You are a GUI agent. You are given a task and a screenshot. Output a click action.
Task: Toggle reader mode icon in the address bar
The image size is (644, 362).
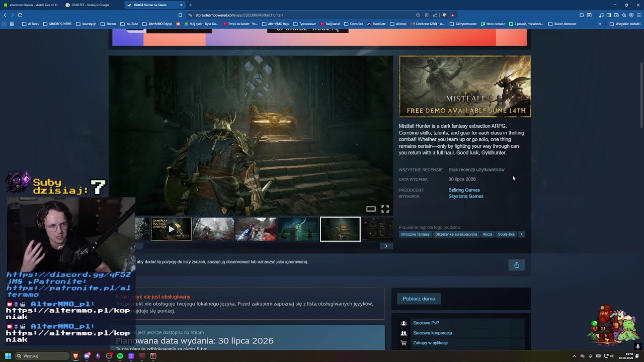[x=427, y=15]
